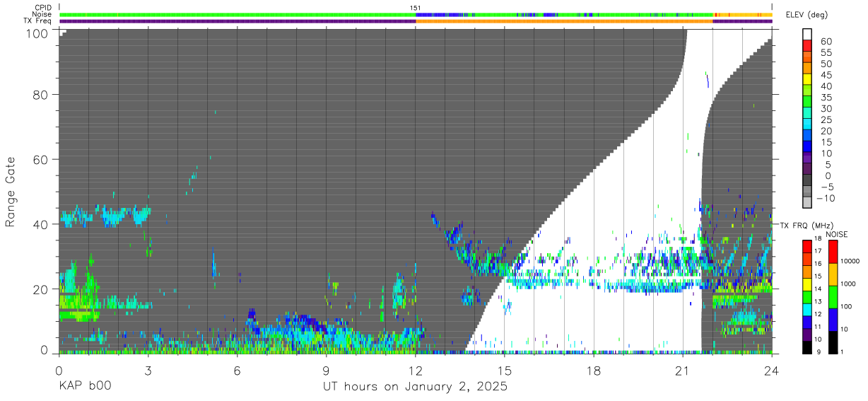The width and height of the screenshot is (868, 401).
Task: Click the 12 tick label on UT hours axis
Action: 416,370
